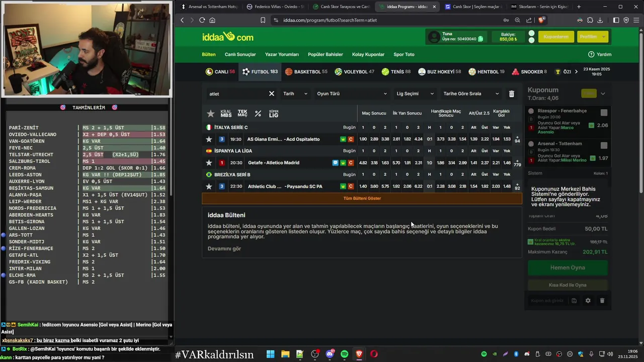
Task: Open coupon settings gear icon
Action: pos(588,301)
